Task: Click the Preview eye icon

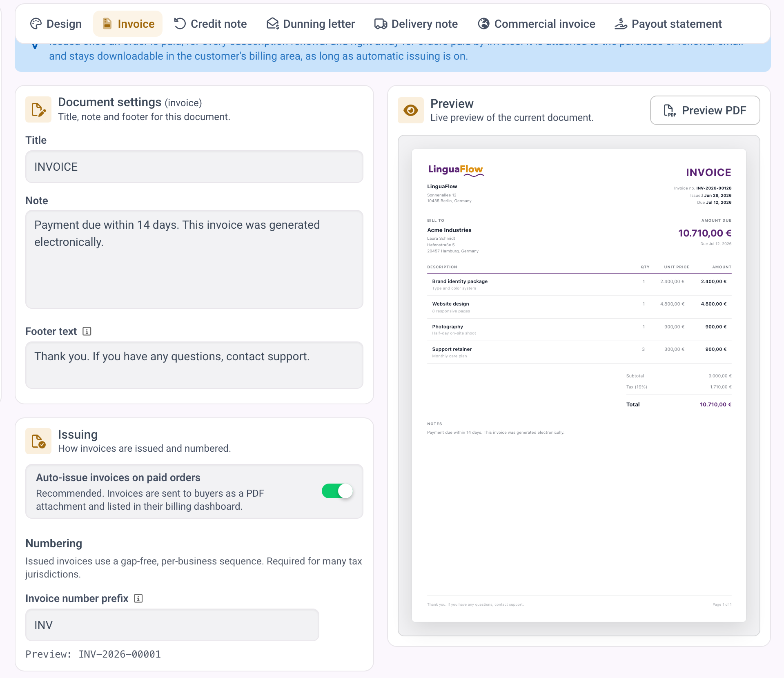Action: tap(411, 110)
